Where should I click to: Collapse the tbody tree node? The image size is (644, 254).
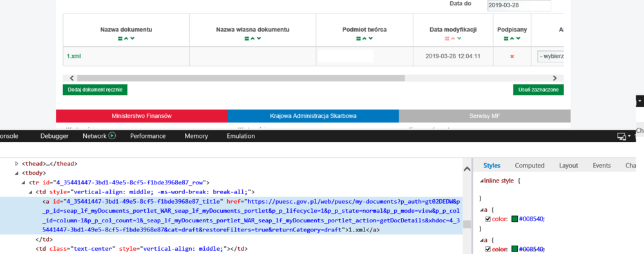(x=17, y=173)
